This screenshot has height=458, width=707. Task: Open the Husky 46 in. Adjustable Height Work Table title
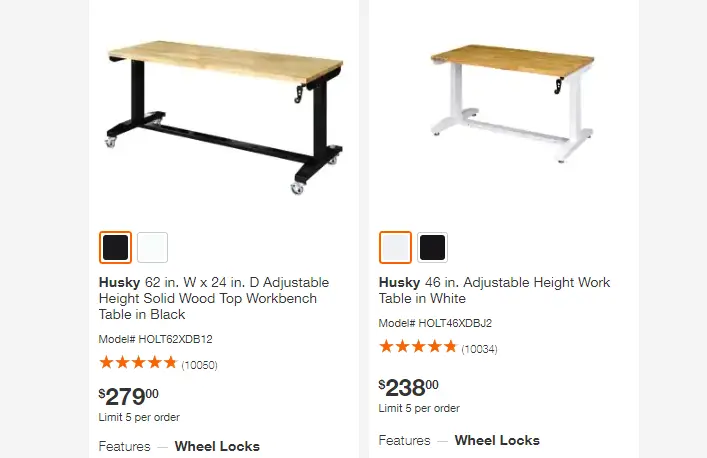(x=494, y=290)
